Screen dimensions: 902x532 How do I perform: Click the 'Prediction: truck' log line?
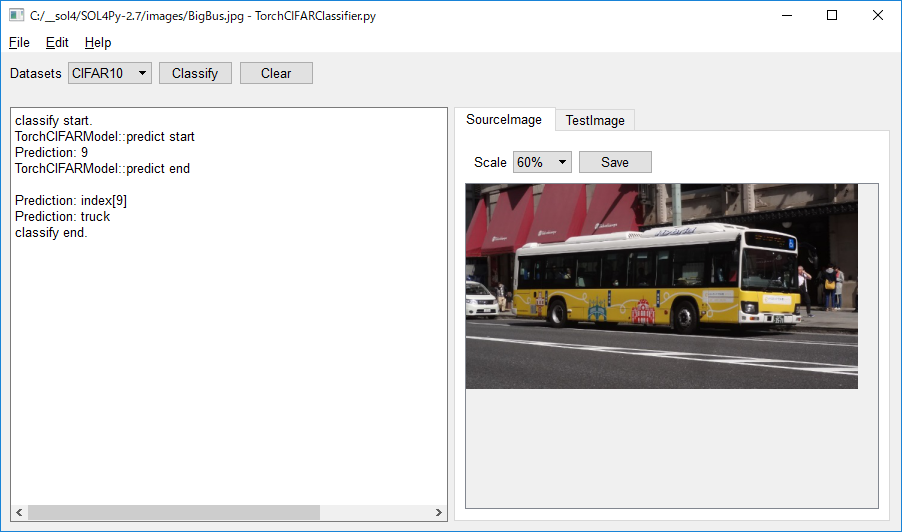pyautogui.click(x=62, y=216)
